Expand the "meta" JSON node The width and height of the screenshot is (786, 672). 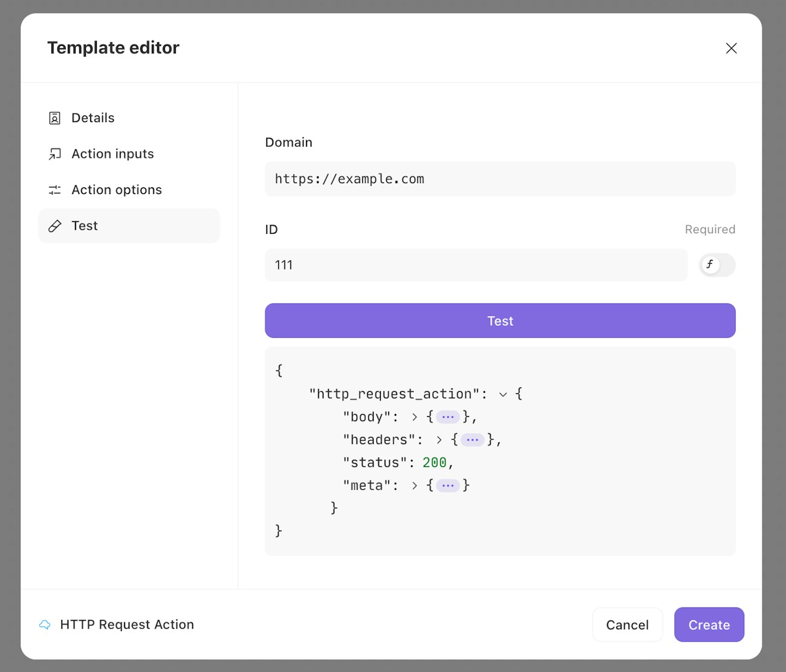coord(414,486)
